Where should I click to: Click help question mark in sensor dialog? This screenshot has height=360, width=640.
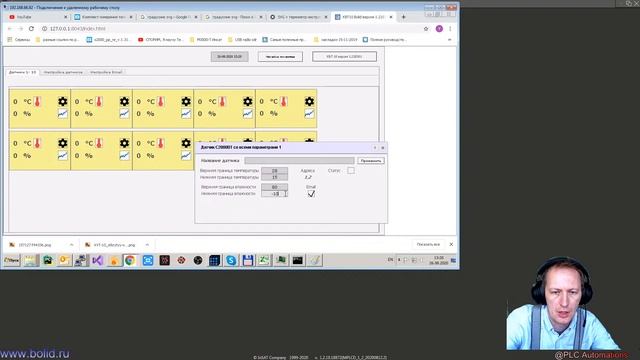(375, 148)
